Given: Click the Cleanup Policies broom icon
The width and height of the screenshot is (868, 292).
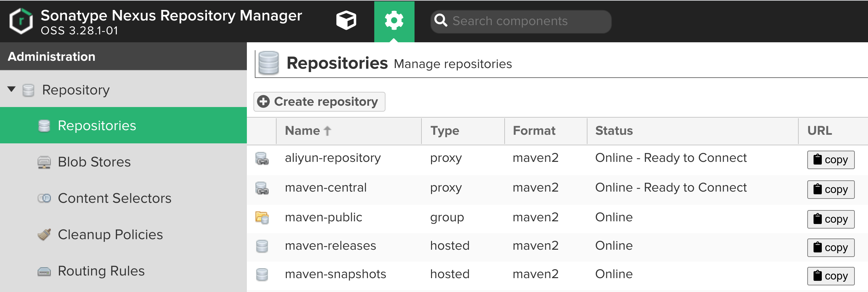Looking at the screenshot, I should (44, 234).
